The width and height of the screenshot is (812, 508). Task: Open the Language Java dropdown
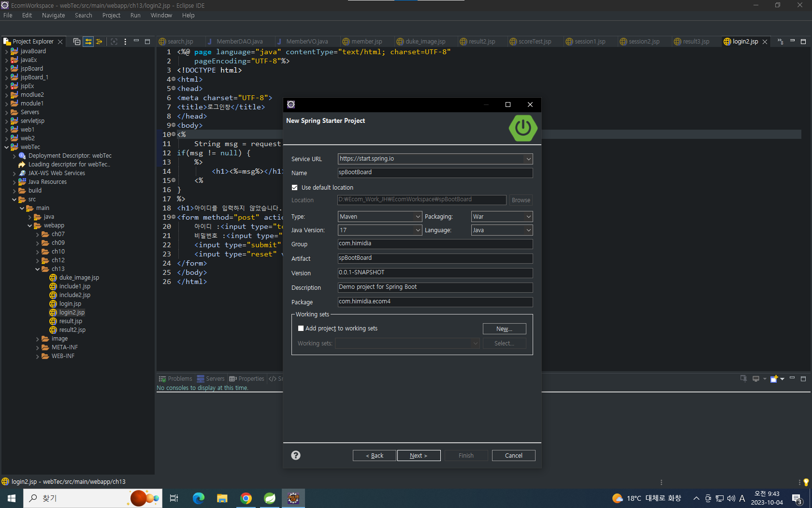coord(528,230)
